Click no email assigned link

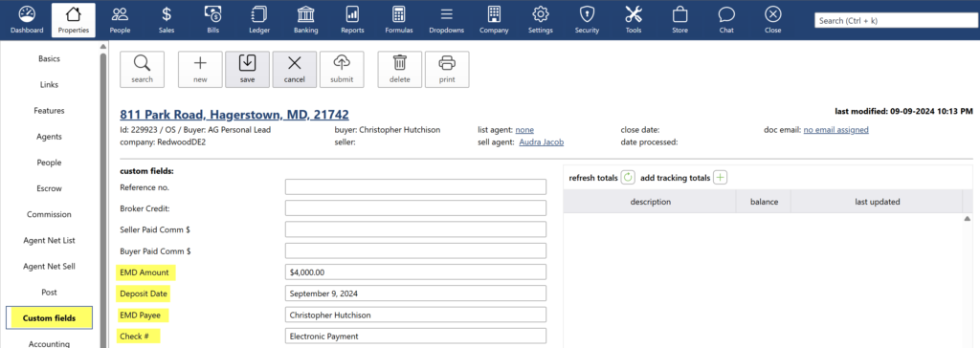pyautogui.click(x=835, y=130)
